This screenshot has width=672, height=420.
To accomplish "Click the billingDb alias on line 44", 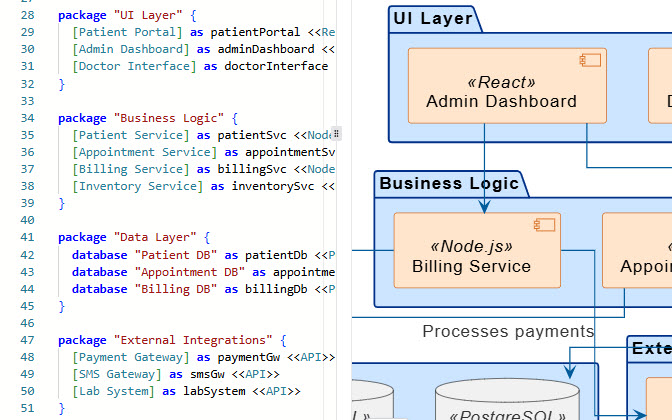I will [x=276, y=289].
